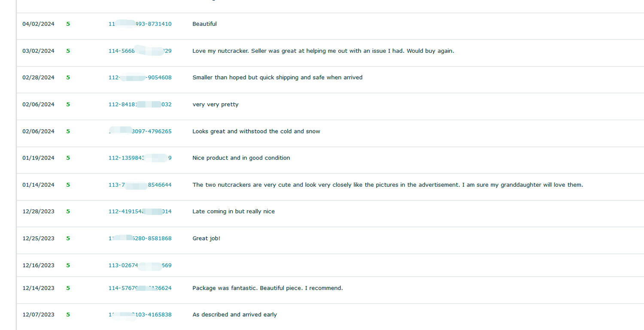Click the "Late coming in but really nice" comment
Screen dimensions: 644x330
(234, 212)
